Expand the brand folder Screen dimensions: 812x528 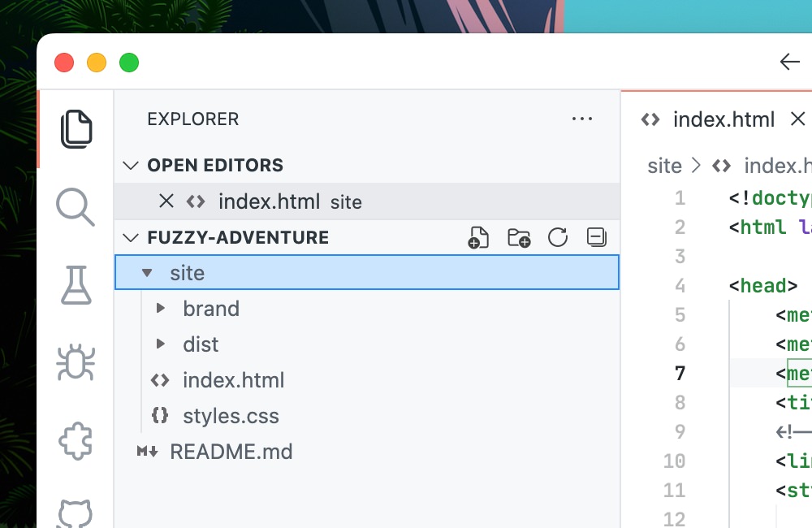(161, 309)
